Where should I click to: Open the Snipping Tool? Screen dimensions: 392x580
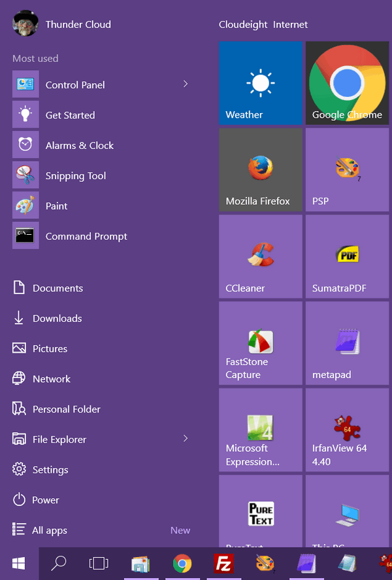103,175
